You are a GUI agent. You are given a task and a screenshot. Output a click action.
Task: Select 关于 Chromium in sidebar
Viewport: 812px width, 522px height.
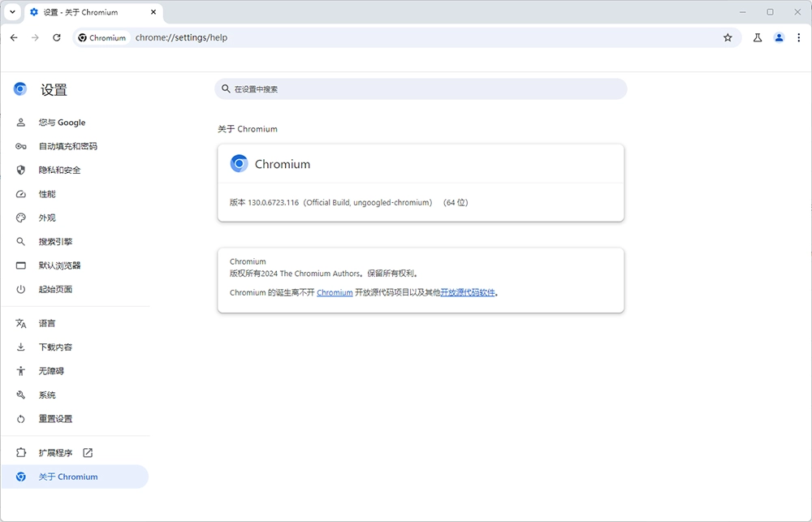75,477
